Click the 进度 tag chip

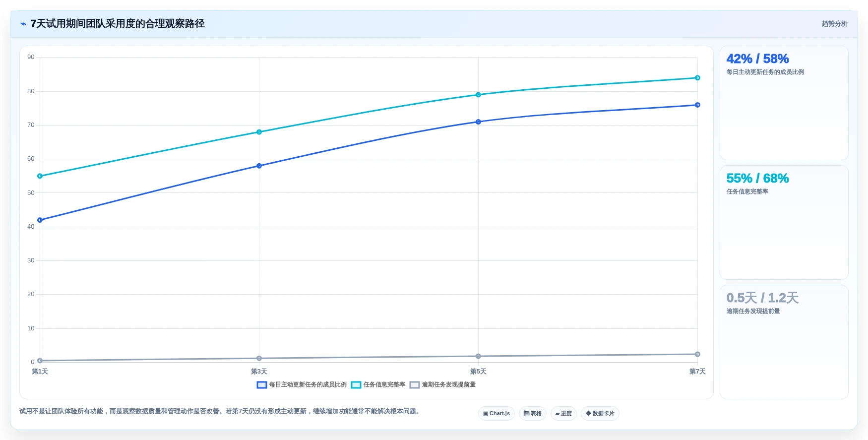(x=563, y=413)
